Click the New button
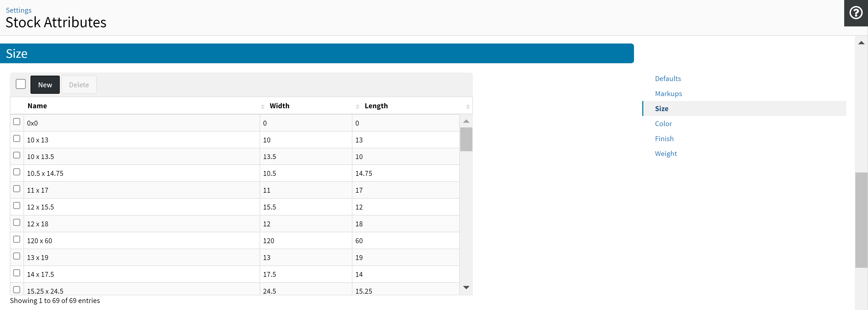 point(45,85)
